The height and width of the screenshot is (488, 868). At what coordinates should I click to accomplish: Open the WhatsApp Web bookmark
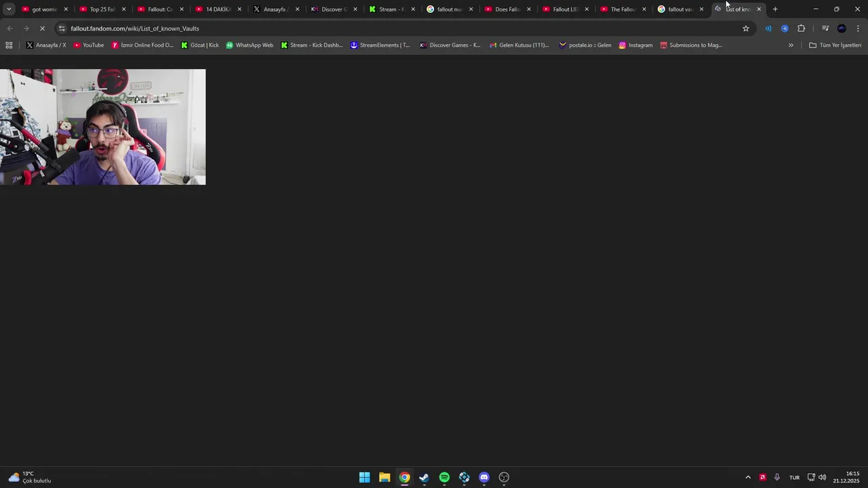[x=250, y=45]
